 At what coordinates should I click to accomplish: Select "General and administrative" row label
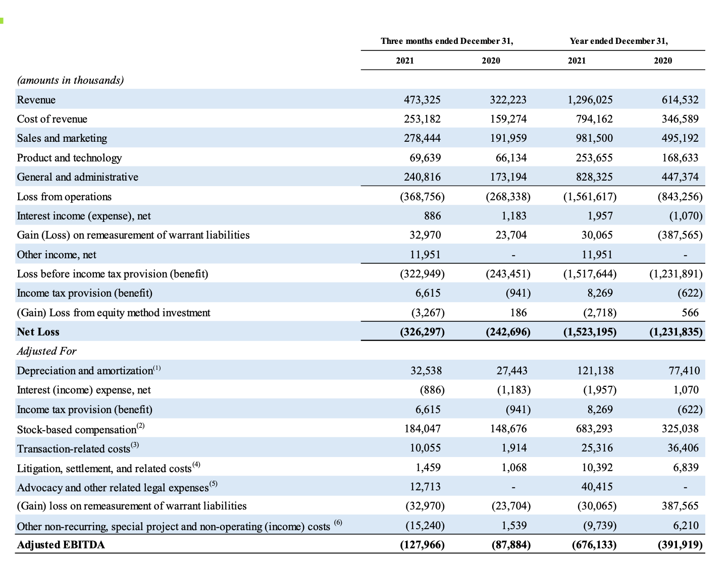77,177
